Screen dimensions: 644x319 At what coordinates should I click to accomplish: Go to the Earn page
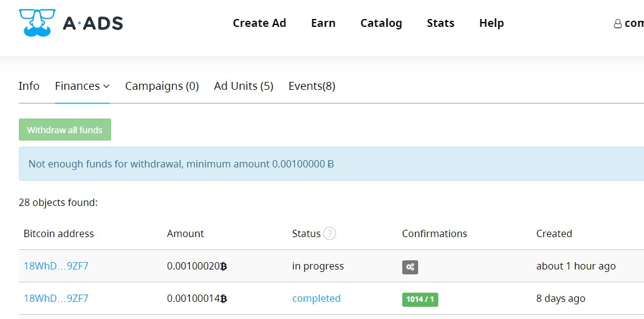tap(323, 23)
